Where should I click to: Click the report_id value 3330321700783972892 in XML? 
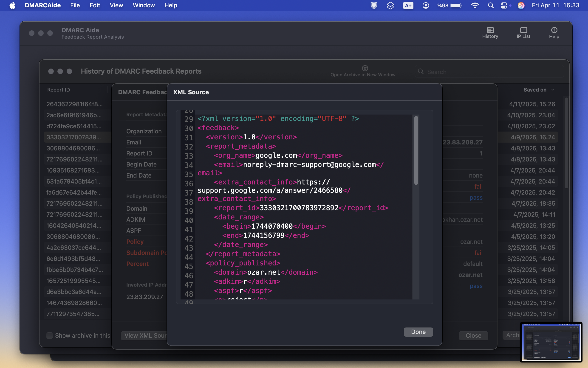tap(299, 208)
